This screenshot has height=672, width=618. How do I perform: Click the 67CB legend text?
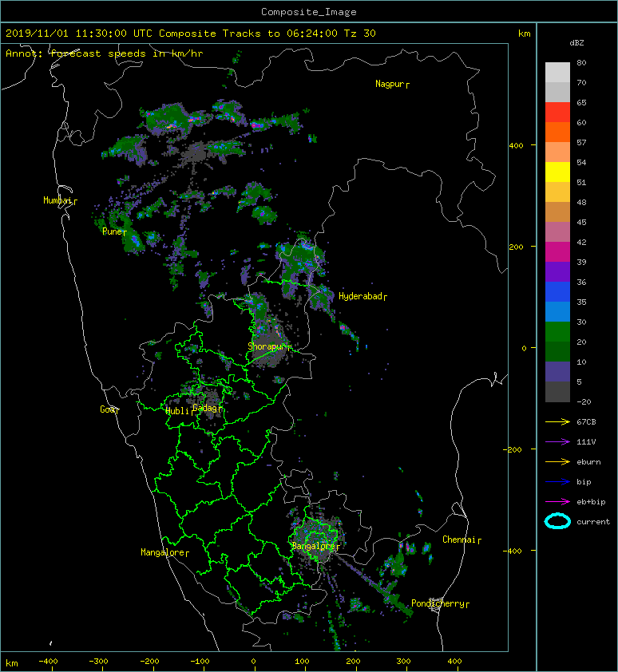pos(586,422)
